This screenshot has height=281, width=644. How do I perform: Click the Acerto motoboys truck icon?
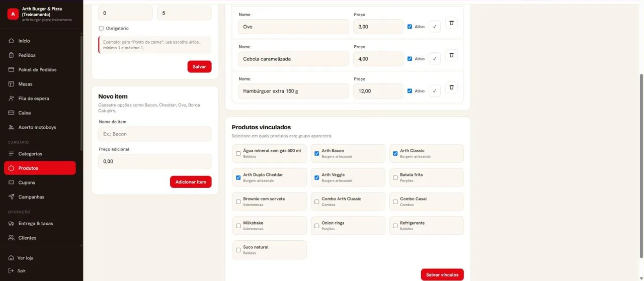(11, 127)
